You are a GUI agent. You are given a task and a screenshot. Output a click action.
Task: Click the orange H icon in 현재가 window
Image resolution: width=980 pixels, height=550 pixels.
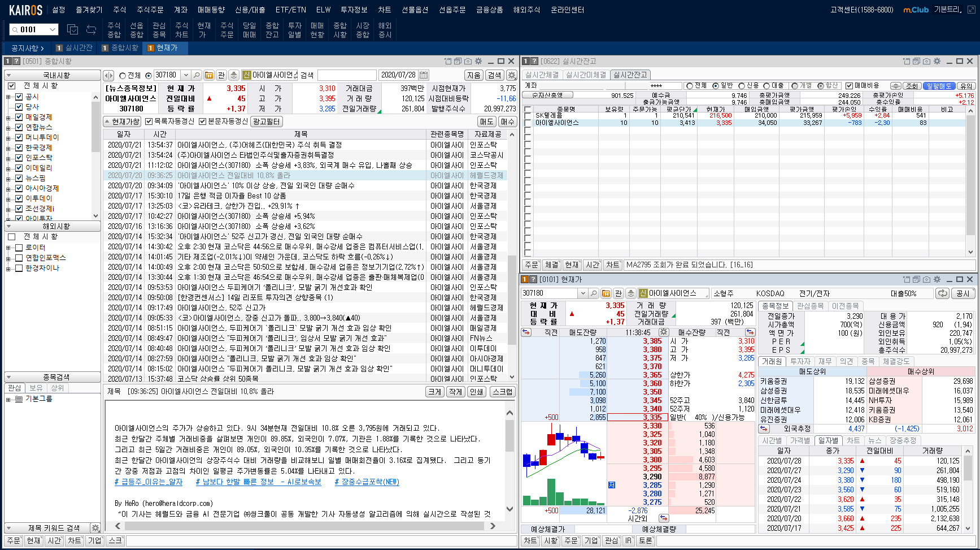pos(606,293)
